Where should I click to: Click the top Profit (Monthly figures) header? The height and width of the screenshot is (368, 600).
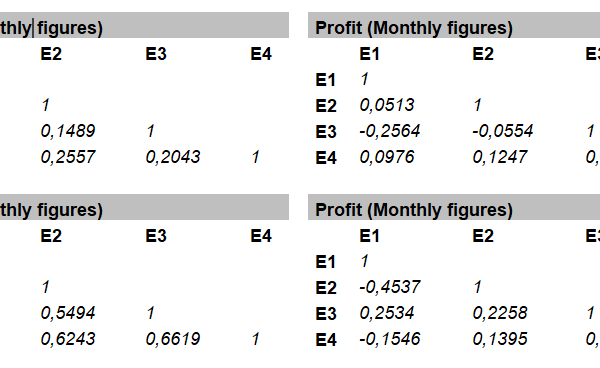point(414,28)
